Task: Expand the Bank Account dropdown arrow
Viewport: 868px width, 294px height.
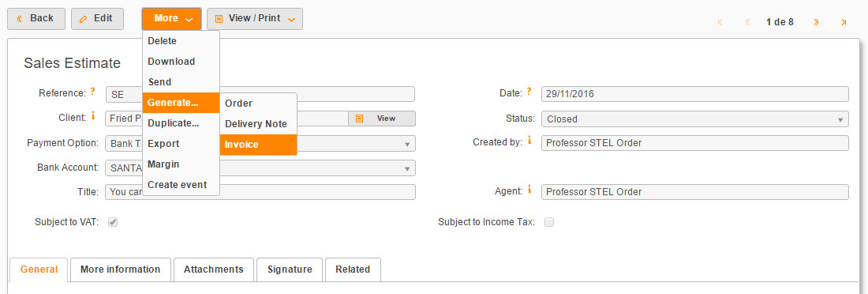Action: 407,168
